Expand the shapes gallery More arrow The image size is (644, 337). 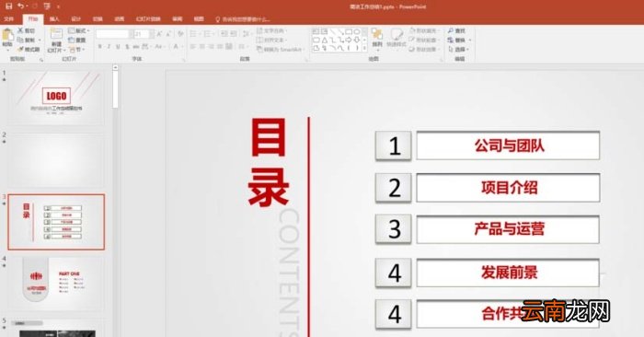[364, 49]
